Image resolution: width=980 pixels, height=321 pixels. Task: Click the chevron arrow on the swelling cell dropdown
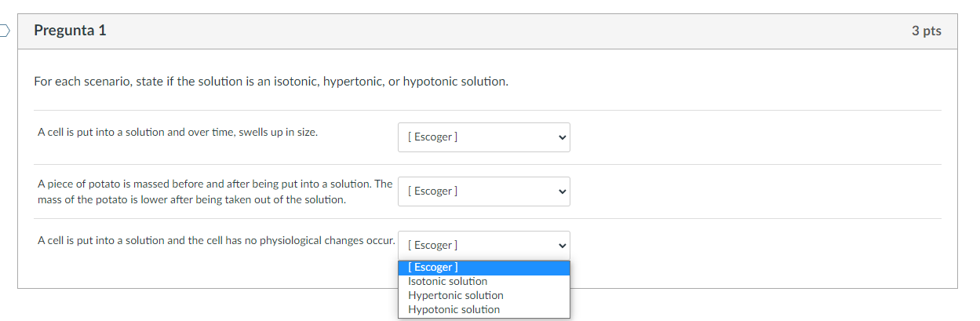pos(562,137)
